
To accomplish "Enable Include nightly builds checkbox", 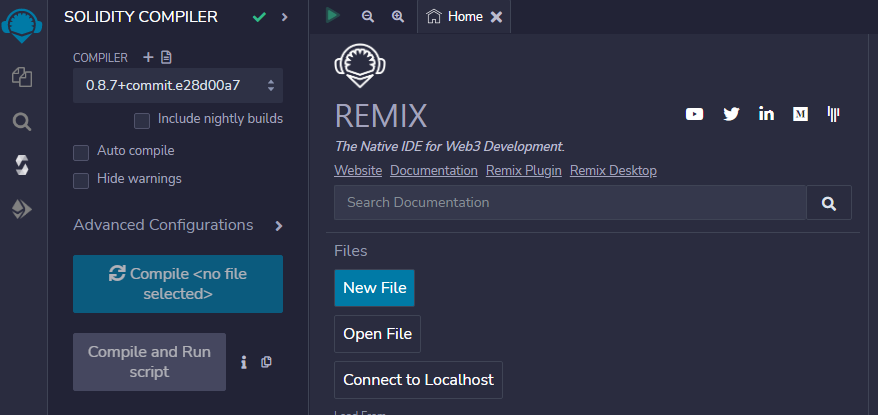I will click(x=142, y=120).
